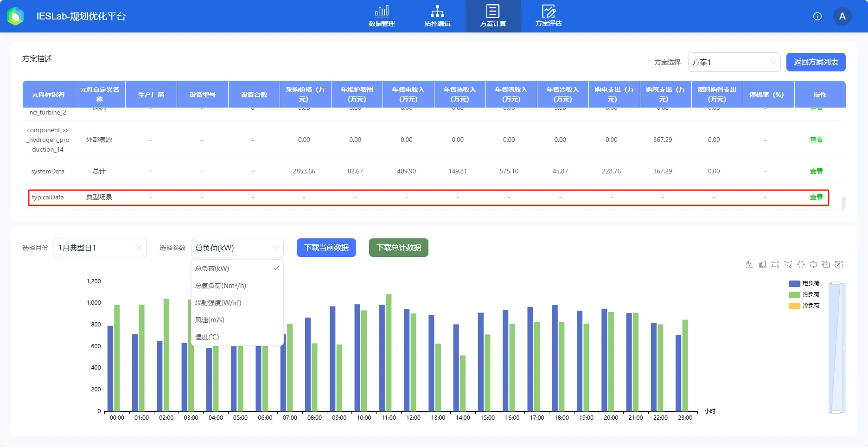Screen dimensions: 868x447
Task: Click blue 电负荷 bar at 11:00
Action: click(x=382, y=358)
